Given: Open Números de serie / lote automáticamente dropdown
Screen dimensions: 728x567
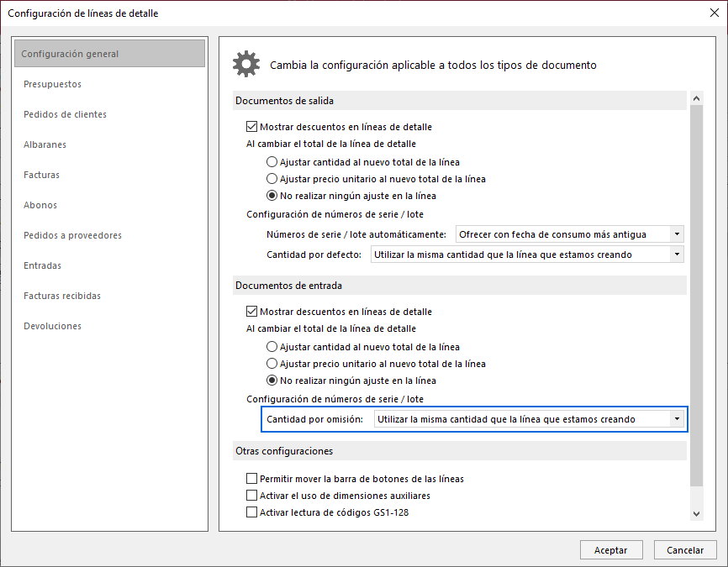Looking at the screenshot, I should click(570, 234).
